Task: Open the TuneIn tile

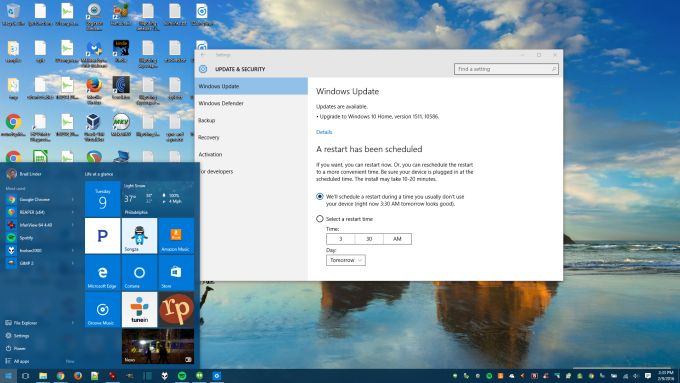Action: pyautogui.click(x=139, y=310)
